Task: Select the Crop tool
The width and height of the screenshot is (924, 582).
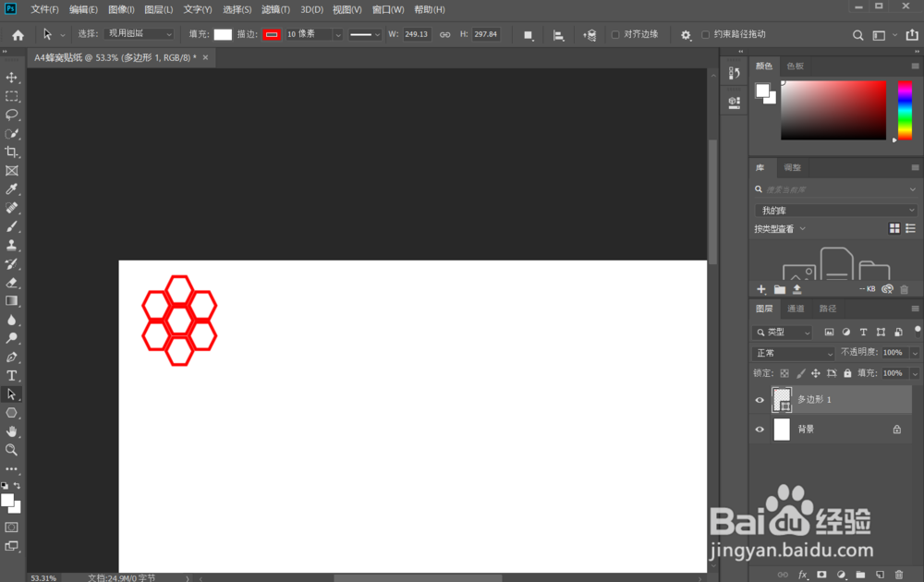Action: click(x=12, y=152)
